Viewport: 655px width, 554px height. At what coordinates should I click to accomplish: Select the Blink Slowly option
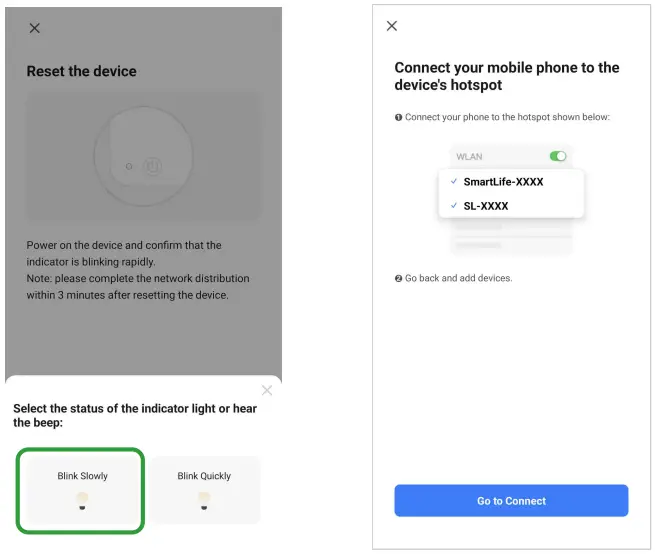coord(81,490)
